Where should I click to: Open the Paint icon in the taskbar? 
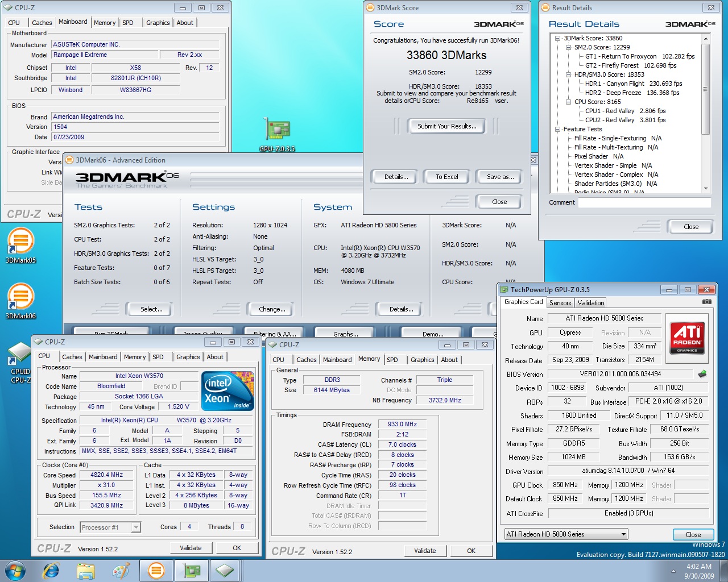point(121,571)
